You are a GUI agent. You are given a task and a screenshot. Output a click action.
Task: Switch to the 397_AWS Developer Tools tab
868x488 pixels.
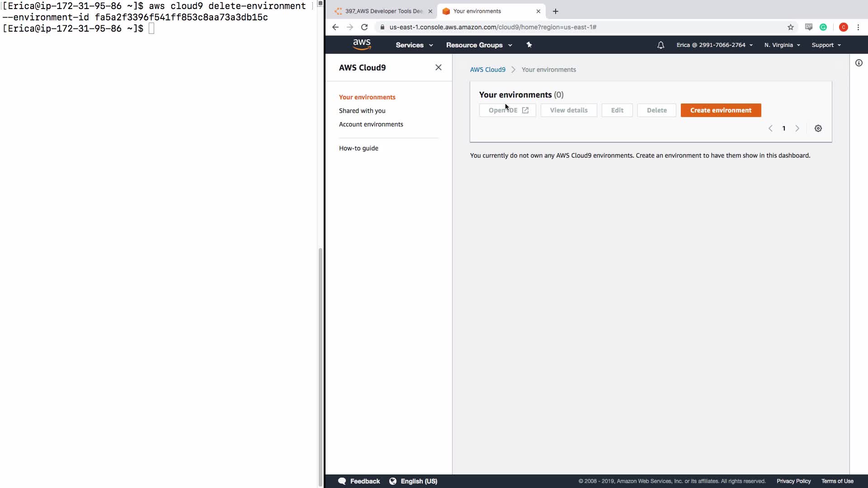coord(383,11)
